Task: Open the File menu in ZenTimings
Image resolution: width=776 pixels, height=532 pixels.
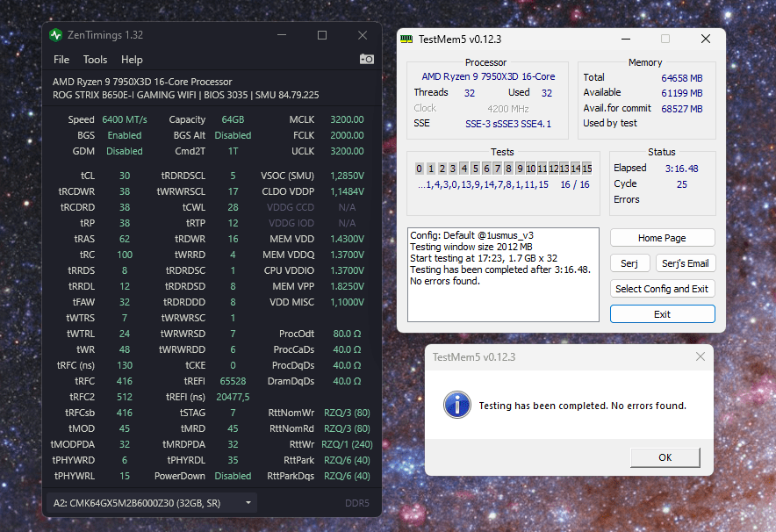Action: coord(61,60)
